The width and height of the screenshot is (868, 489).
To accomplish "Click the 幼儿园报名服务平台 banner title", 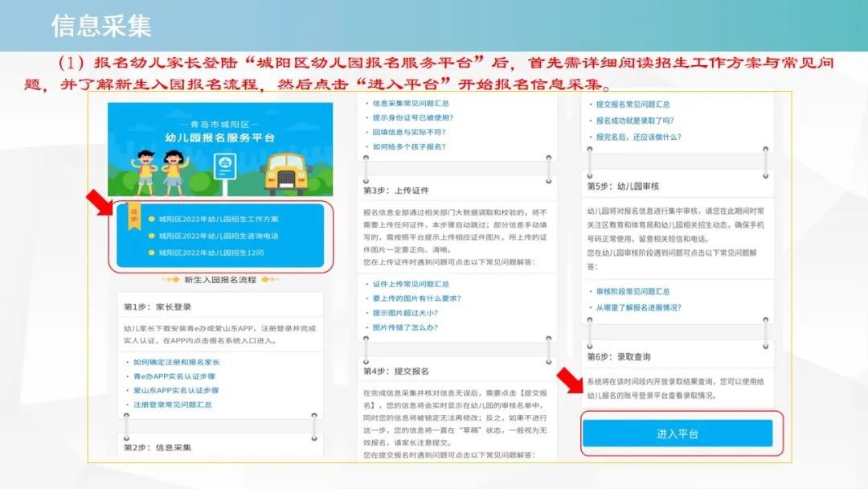I will point(219,138).
